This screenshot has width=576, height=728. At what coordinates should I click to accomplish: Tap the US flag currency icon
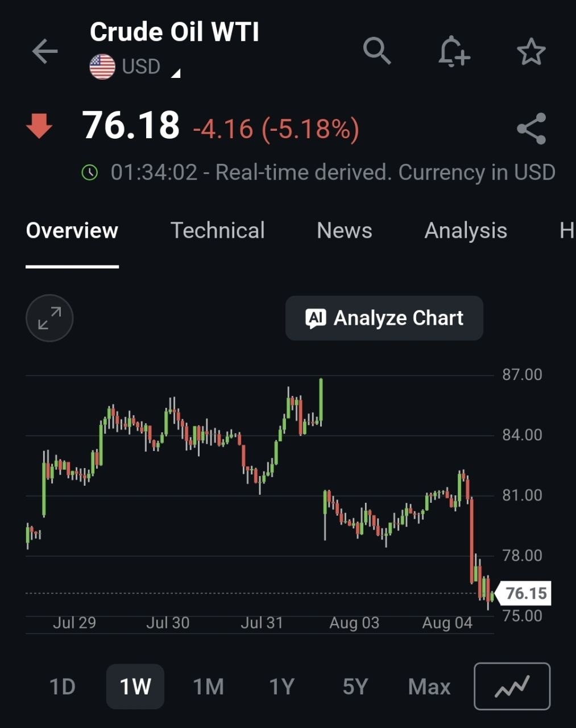(x=102, y=67)
